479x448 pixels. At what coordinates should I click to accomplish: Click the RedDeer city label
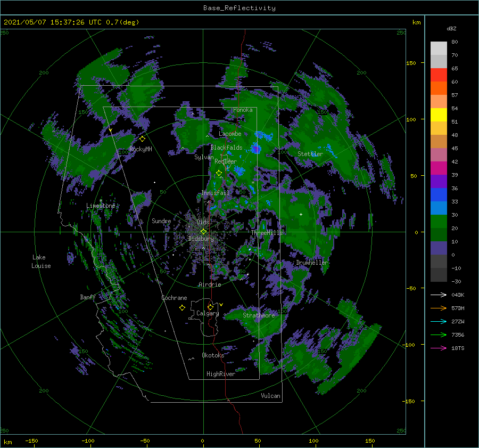(226, 161)
